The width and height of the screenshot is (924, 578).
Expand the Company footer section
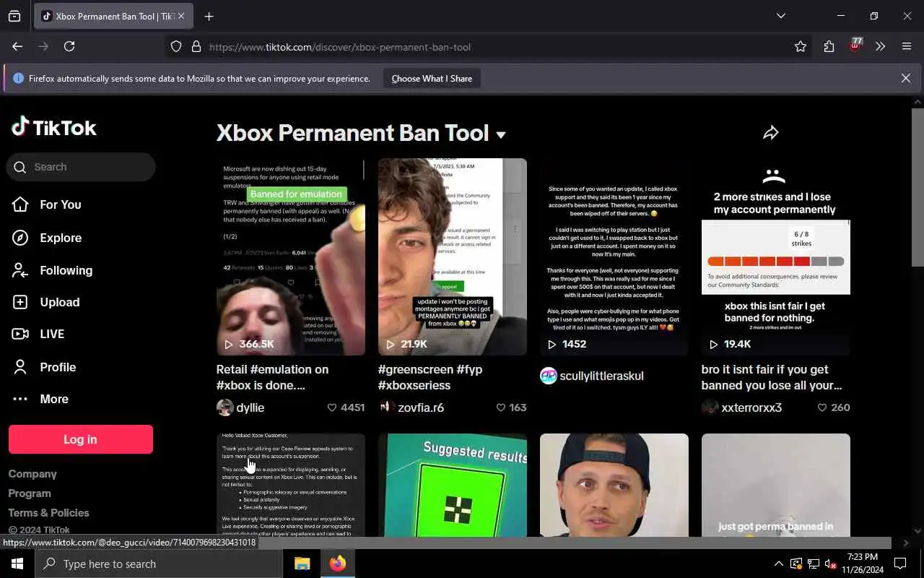coord(32,474)
